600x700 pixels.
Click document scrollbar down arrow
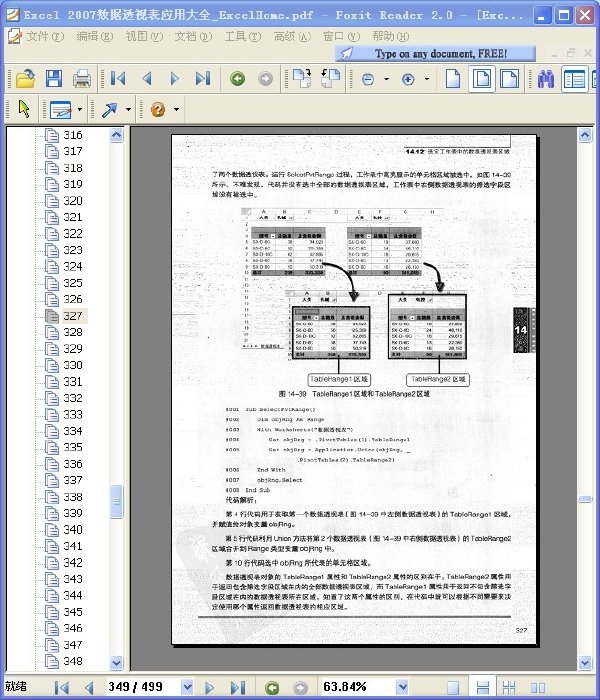585,663
